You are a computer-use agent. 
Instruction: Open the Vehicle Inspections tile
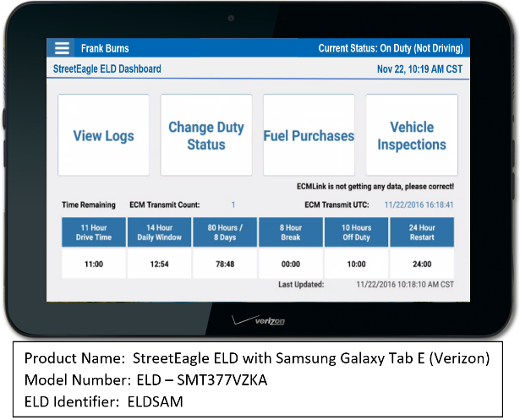[x=412, y=136]
